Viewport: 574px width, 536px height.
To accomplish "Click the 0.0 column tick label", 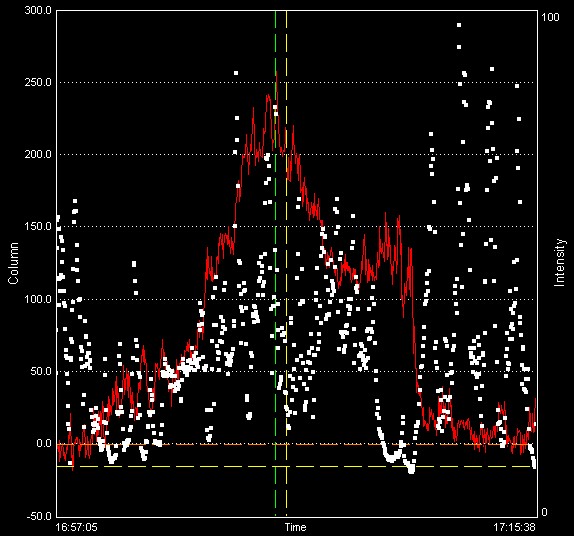I will (x=44, y=443).
